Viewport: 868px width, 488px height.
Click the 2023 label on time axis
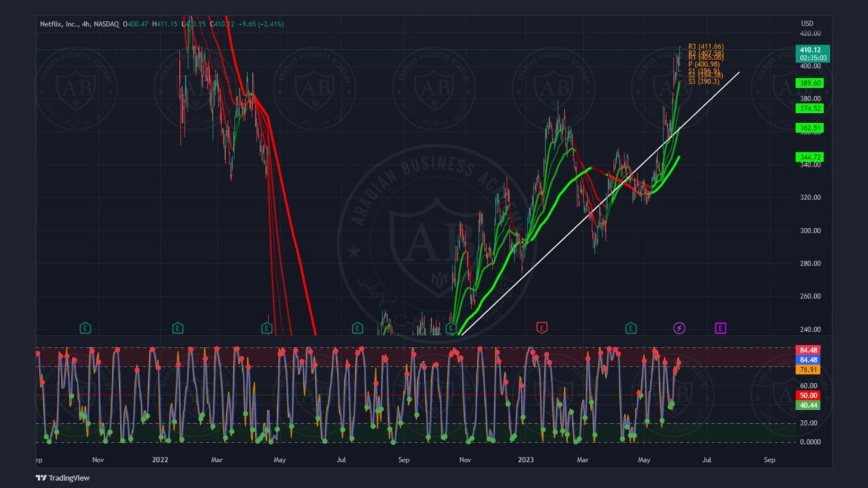pyautogui.click(x=525, y=460)
